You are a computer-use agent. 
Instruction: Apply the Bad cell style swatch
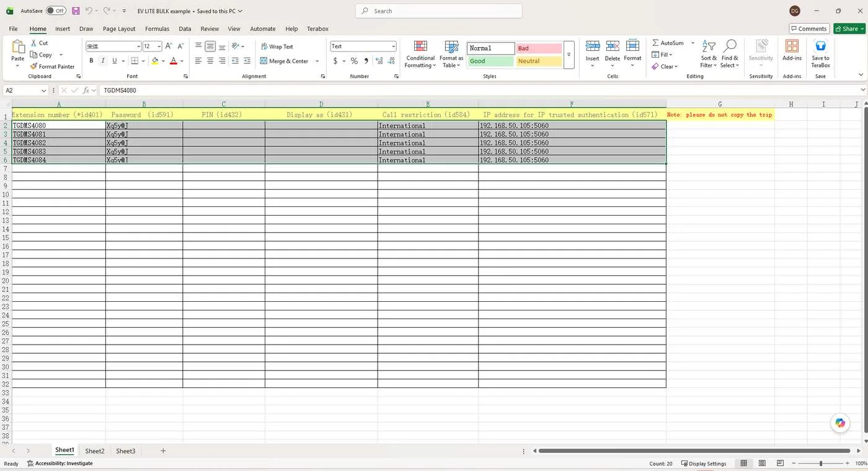pos(539,48)
